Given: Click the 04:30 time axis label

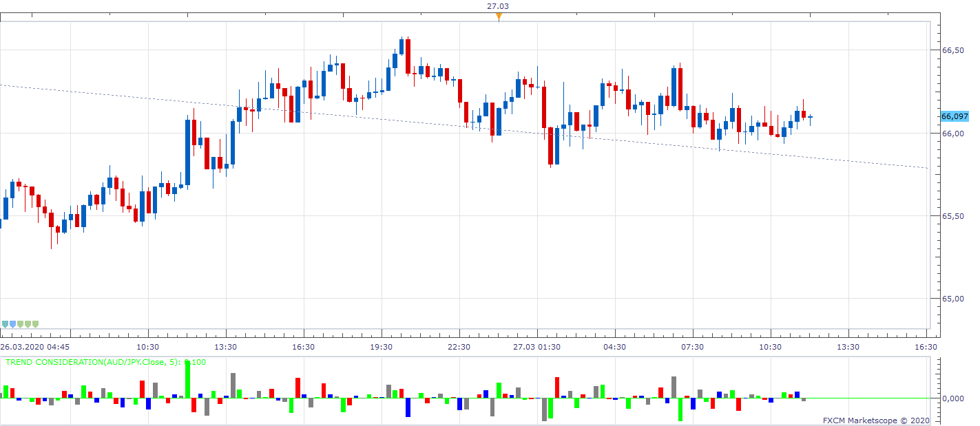Looking at the screenshot, I should 615,347.
